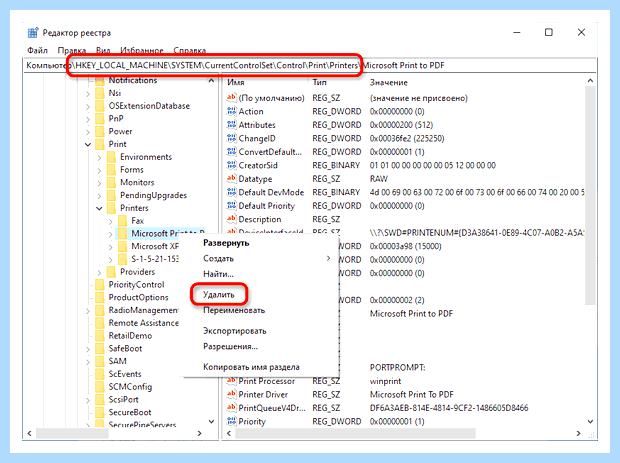This screenshot has height=463, width=620.
Task: Expand the Nsi tree node
Action: [88, 93]
